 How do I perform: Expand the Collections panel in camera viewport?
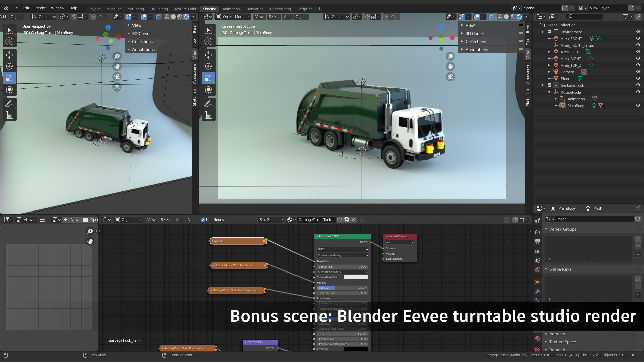tap(475, 41)
